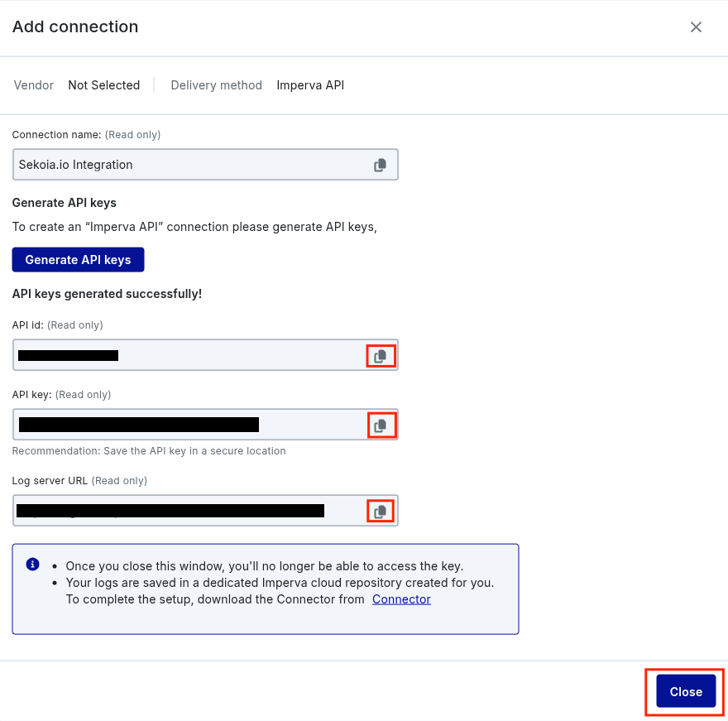Copy the API id value
728x721 pixels.
[381, 356]
